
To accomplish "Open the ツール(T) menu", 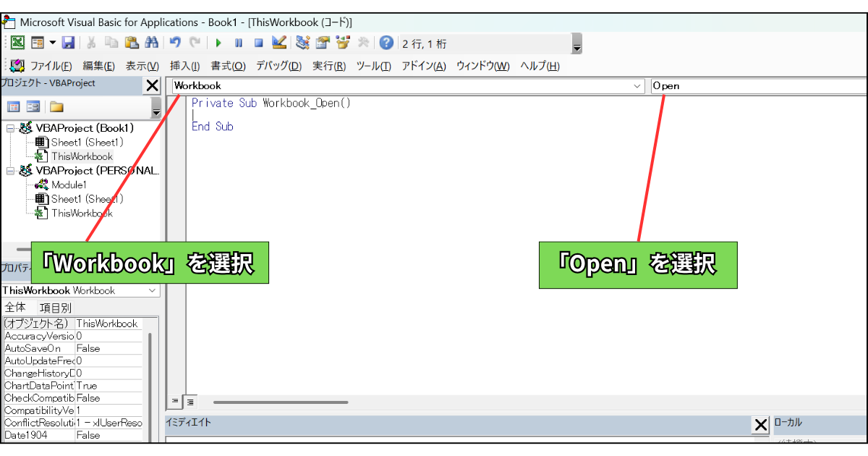I will coord(373,66).
